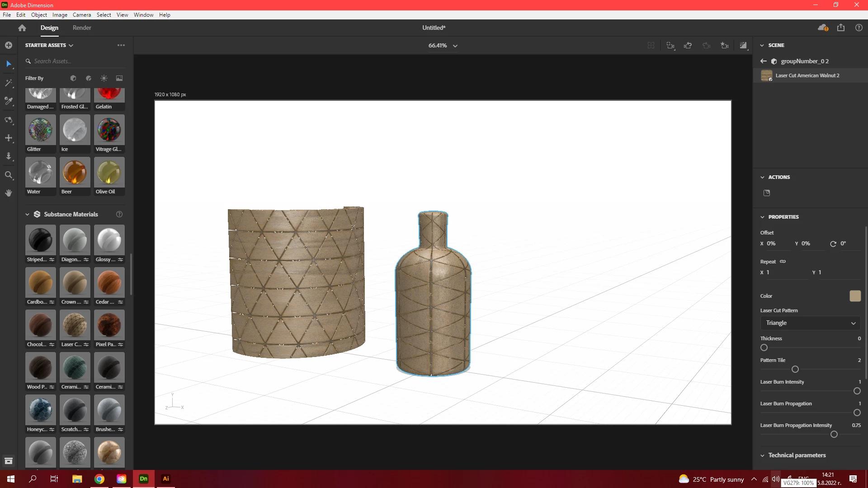868x488 pixels.
Task: Click the Add and import content icon
Action: click(9, 45)
